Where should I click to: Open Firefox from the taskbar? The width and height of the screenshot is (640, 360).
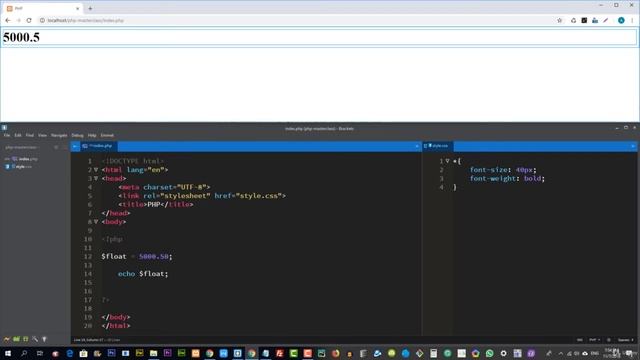(336, 353)
